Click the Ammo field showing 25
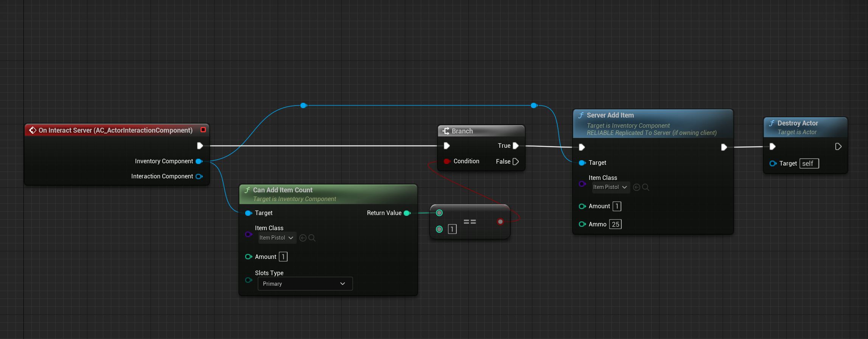 click(x=615, y=224)
